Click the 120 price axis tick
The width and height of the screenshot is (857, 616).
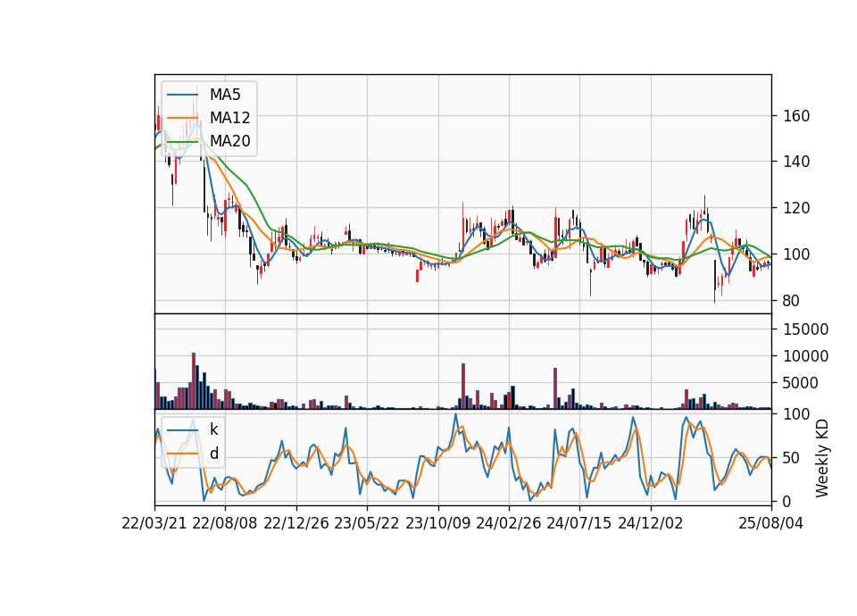[795, 208]
